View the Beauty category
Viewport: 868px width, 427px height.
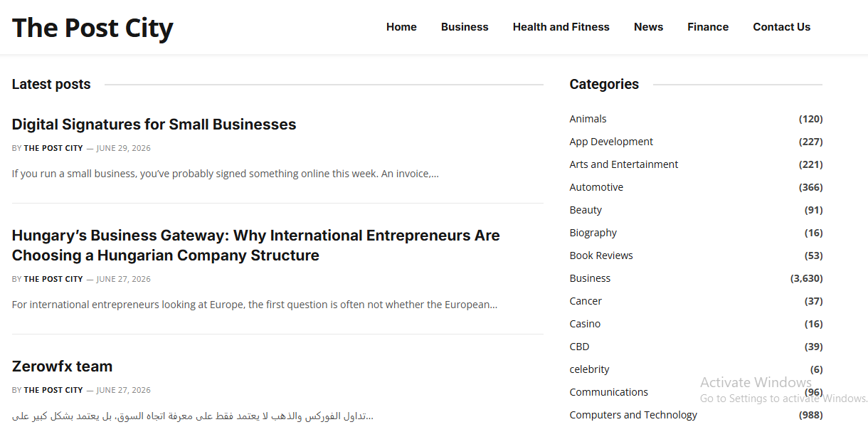click(x=586, y=210)
